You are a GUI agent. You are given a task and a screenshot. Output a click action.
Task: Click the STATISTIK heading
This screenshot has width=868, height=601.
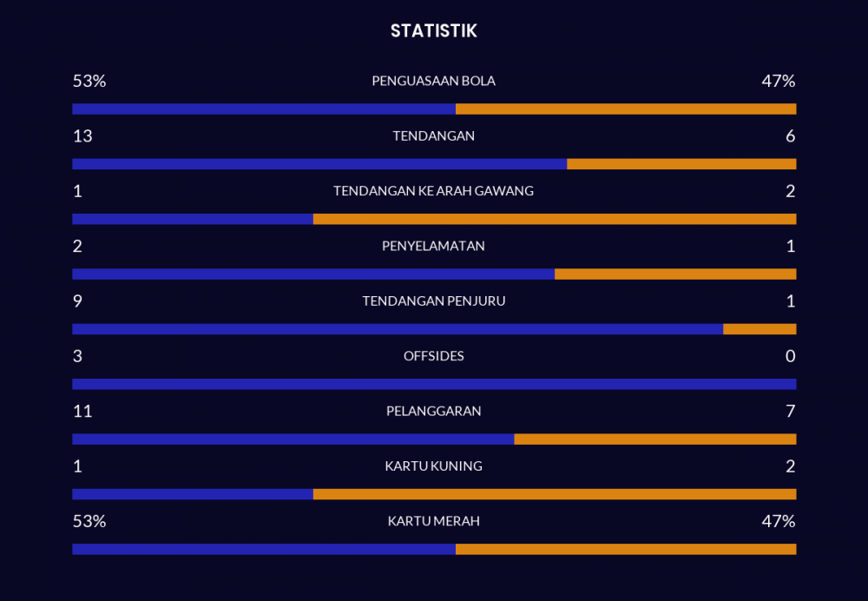click(433, 31)
